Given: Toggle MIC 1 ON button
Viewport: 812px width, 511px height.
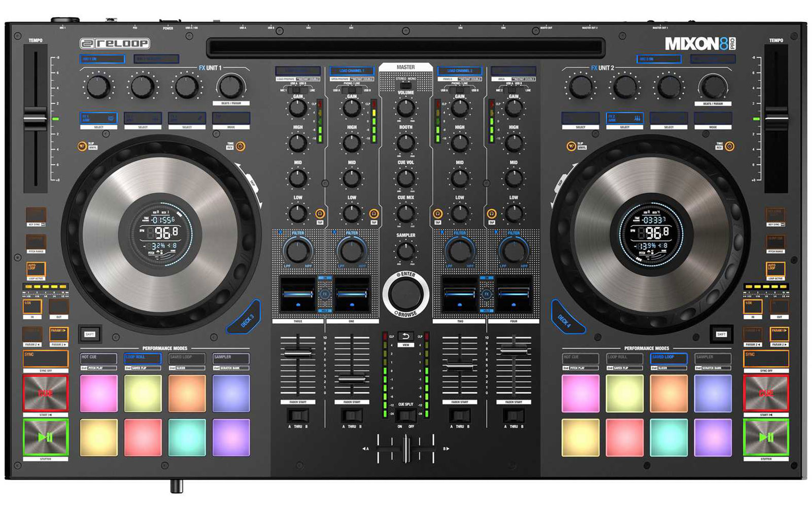Looking at the screenshot, I should 102,59.
